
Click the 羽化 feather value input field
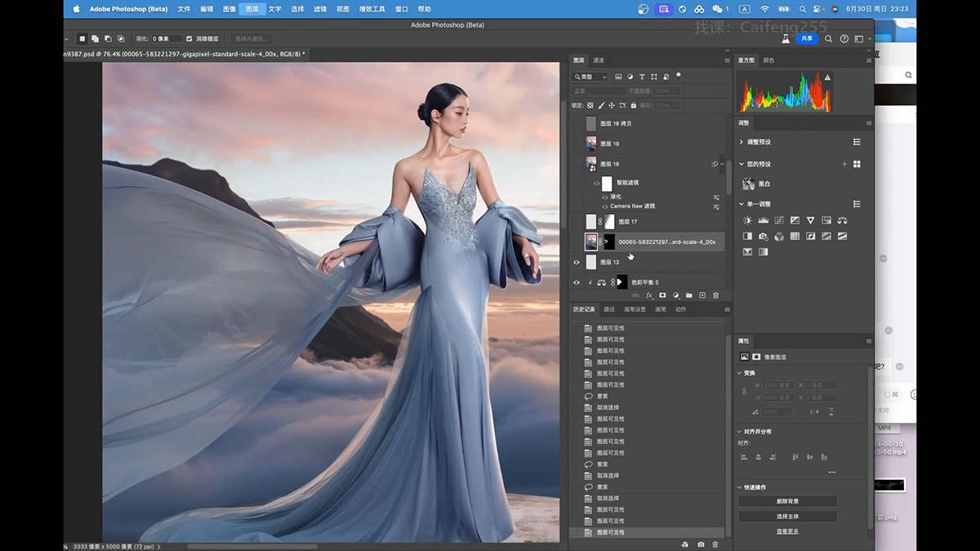point(167,38)
